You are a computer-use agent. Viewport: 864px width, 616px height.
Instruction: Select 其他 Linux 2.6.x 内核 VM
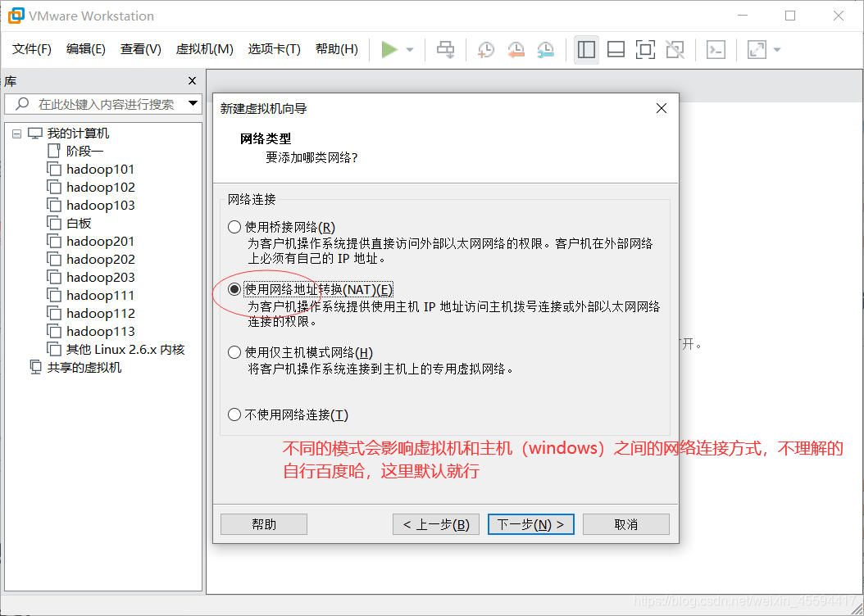pyautogui.click(x=125, y=350)
